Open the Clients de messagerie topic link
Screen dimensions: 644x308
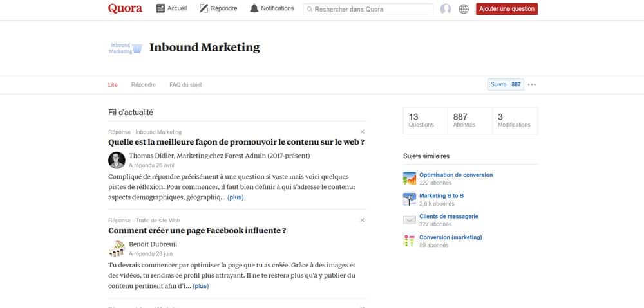pos(449,216)
